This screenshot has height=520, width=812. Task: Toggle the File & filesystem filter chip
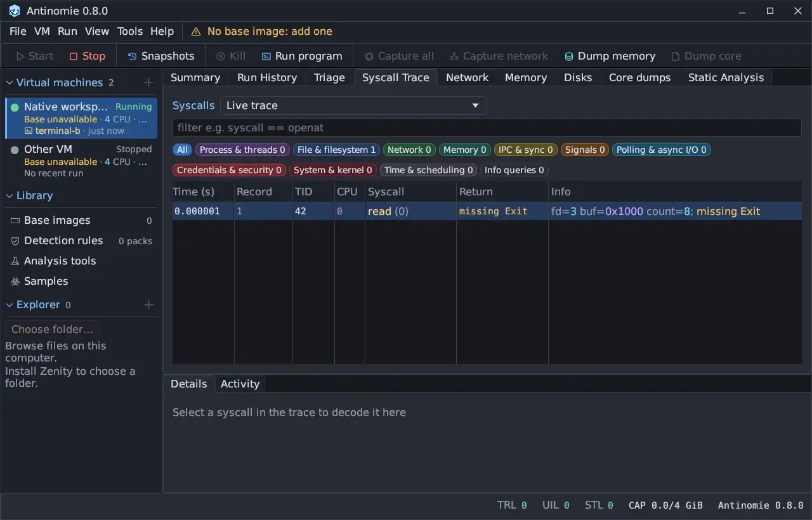pyautogui.click(x=337, y=150)
